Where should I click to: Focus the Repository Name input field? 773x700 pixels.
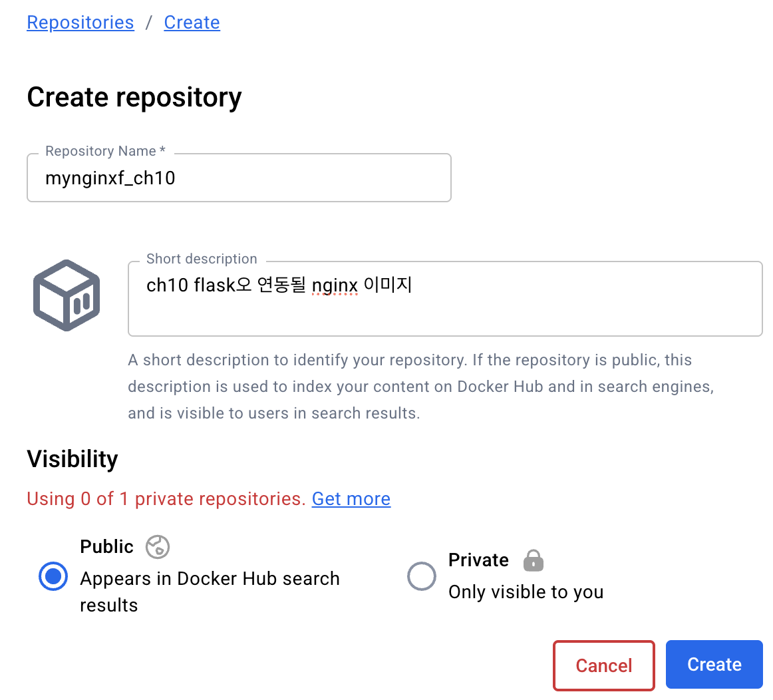[239, 178]
